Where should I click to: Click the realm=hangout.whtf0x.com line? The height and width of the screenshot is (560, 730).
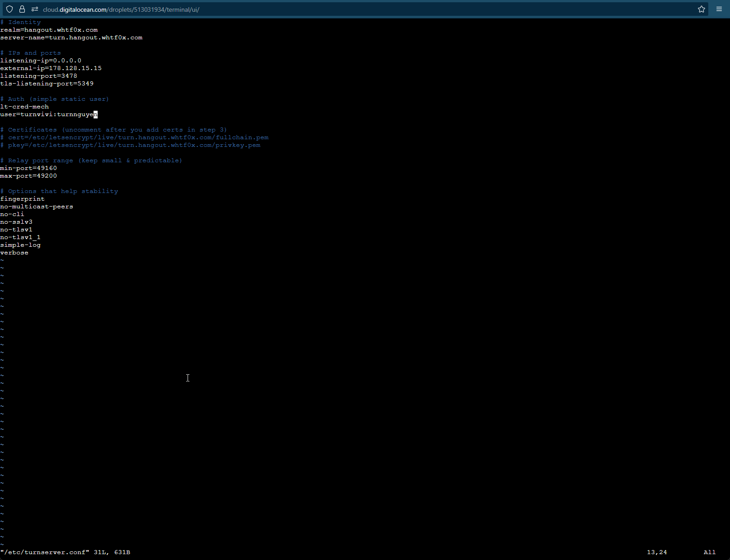pyautogui.click(x=49, y=30)
